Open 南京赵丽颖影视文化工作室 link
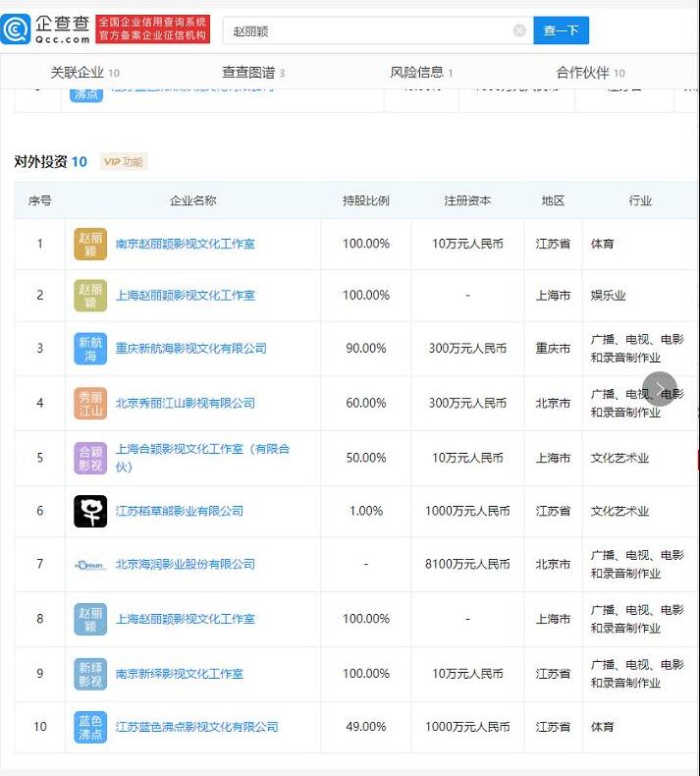The image size is (700, 776). click(185, 244)
